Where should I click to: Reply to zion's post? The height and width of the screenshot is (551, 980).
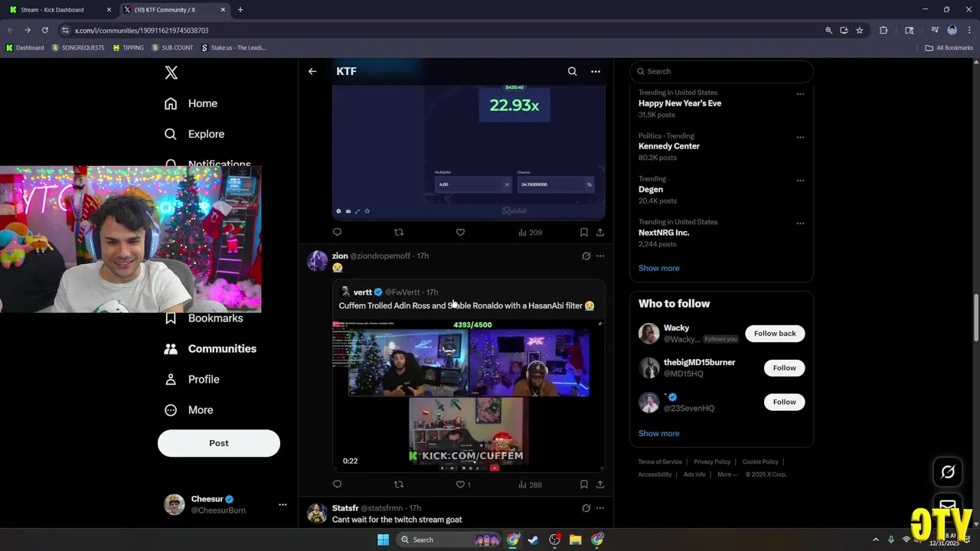coord(337,484)
